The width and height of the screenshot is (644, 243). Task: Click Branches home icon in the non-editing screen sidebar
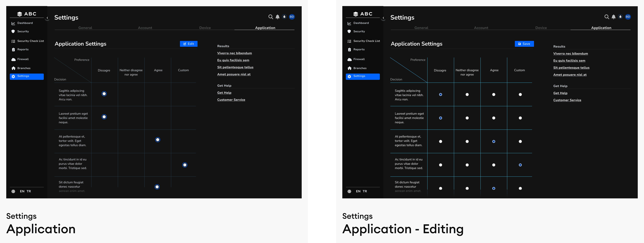coord(13,68)
